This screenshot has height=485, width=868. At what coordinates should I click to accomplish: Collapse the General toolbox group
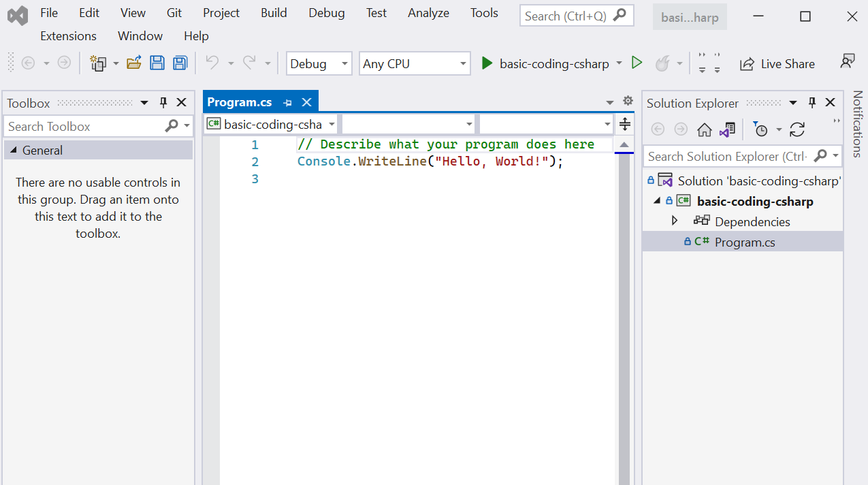point(14,150)
